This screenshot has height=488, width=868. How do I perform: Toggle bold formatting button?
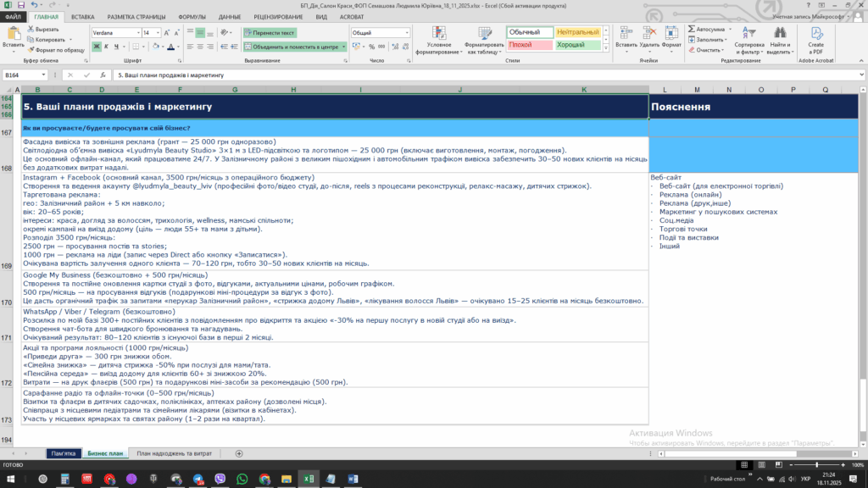coord(96,47)
